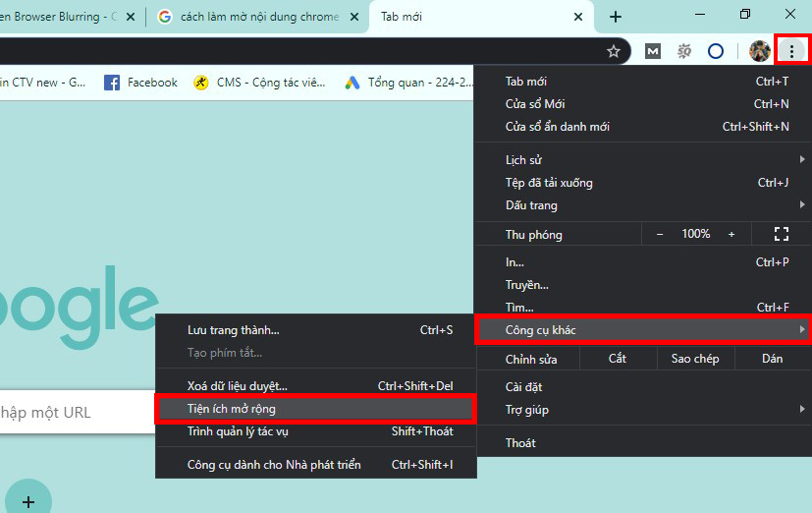Open a new tab with plus button
This screenshot has height=513, width=812.
[x=616, y=17]
